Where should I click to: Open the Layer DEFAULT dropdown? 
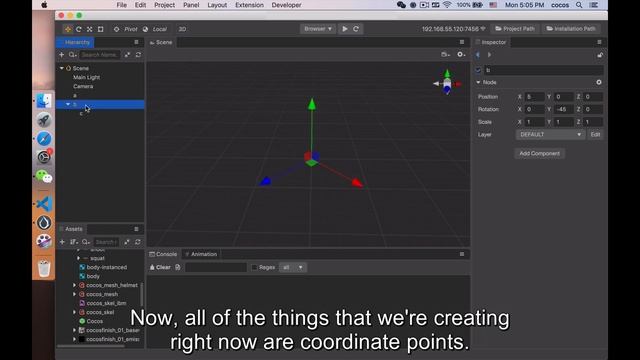pyautogui.click(x=550, y=134)
